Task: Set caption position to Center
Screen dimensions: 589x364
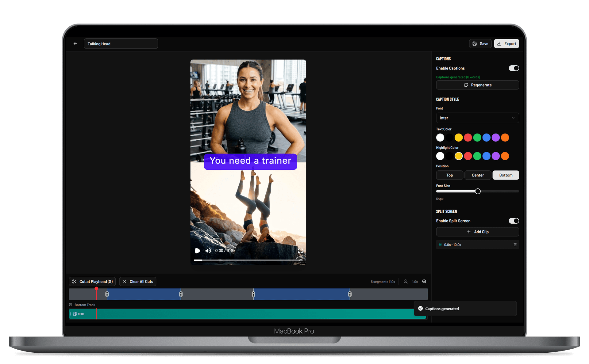Action: pos(477,175)
